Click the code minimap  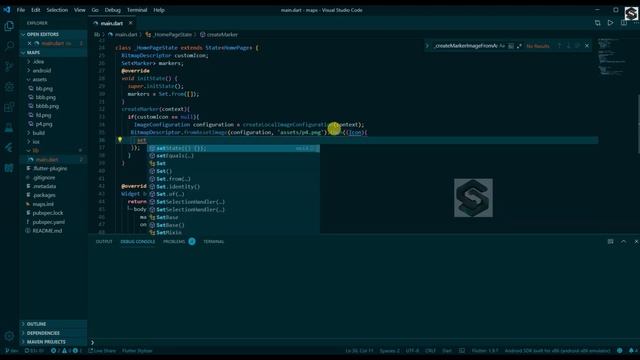pyautogui.click(x=612, y=57)
